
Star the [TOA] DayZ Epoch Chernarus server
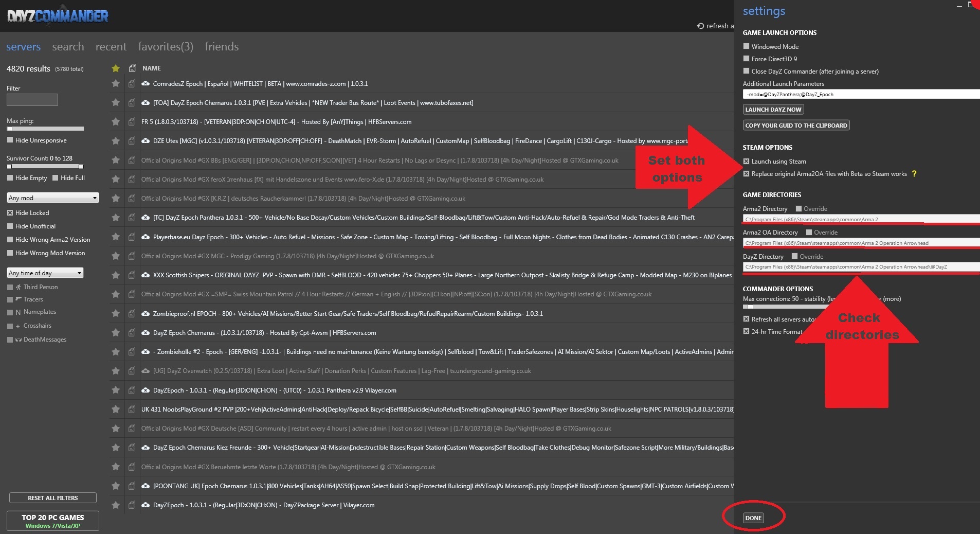pyautogui.click(x=116, y=102)
